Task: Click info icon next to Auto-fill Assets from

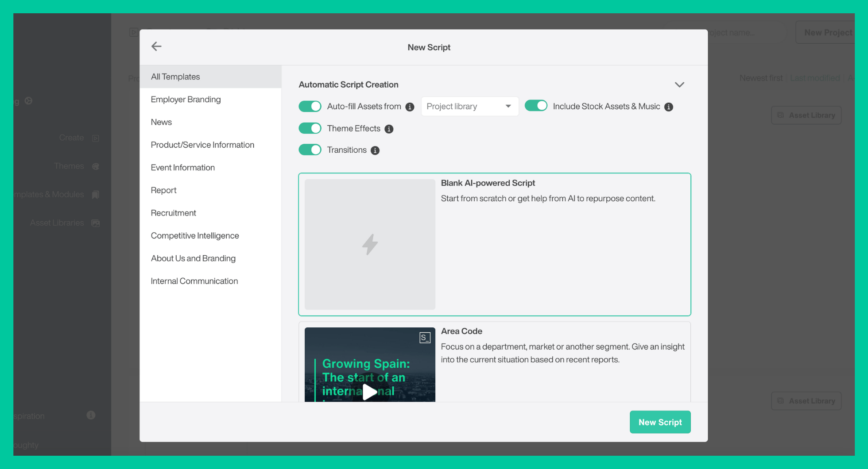Action: [410, 107]
